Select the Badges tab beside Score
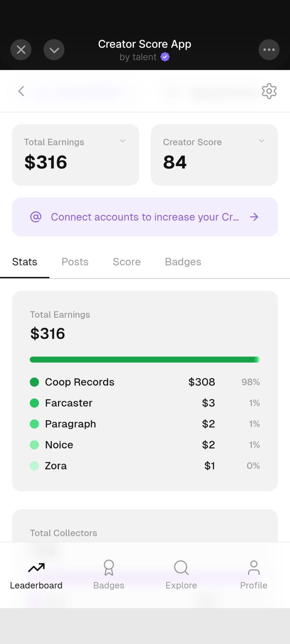 [x=183, y=262]
